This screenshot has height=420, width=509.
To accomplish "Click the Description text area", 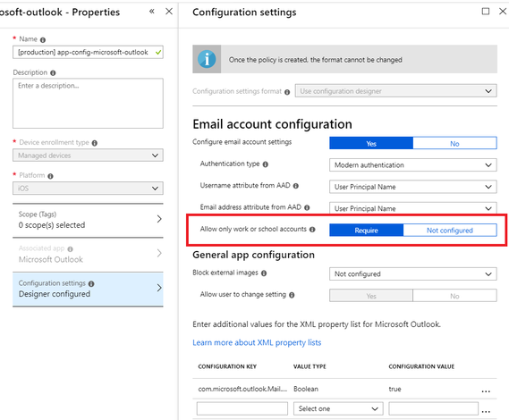I will [x=88, y=103].
